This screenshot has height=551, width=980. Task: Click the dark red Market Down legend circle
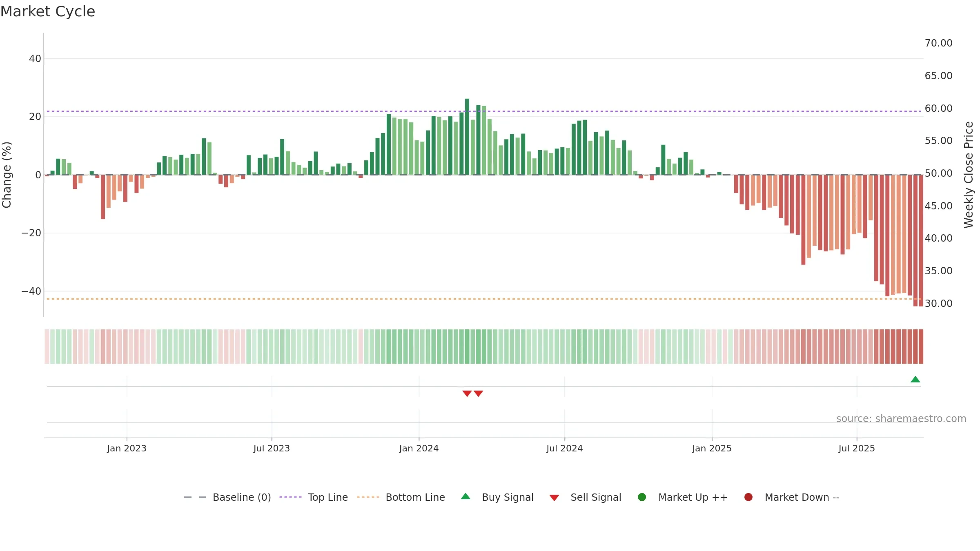click(x=748, y=497)
